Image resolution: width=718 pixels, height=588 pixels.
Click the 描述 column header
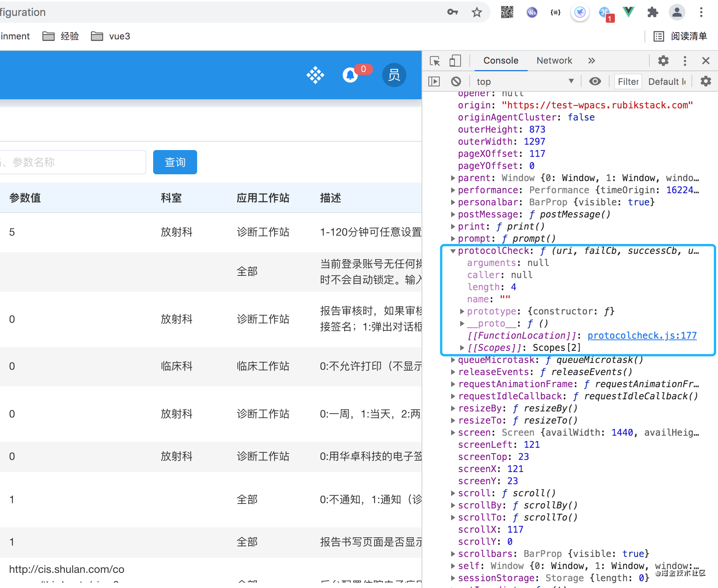click(331, 198)
